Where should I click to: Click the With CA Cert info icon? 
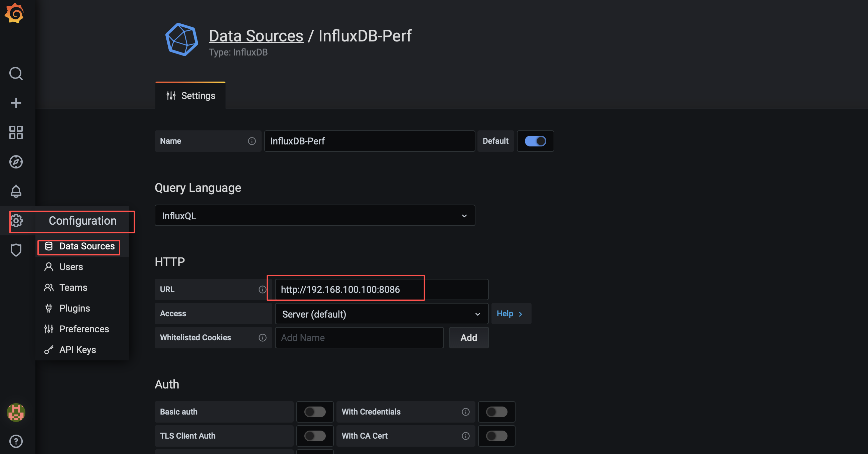(466, 436)
